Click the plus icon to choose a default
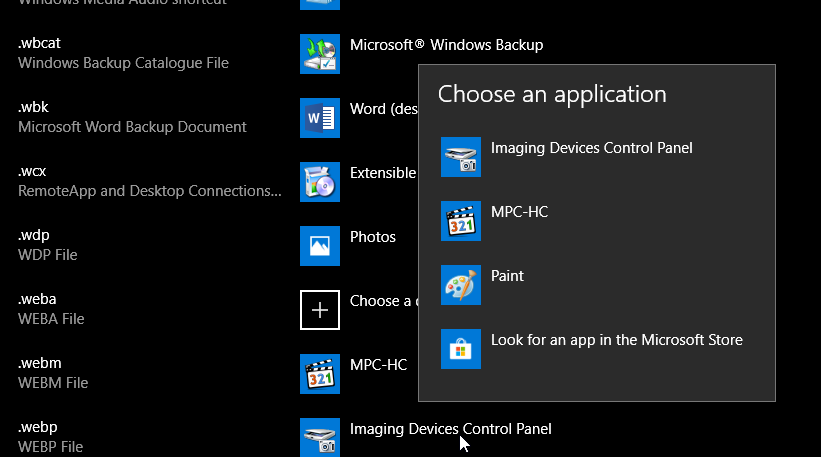821x457 pixels. coord(320,310)
